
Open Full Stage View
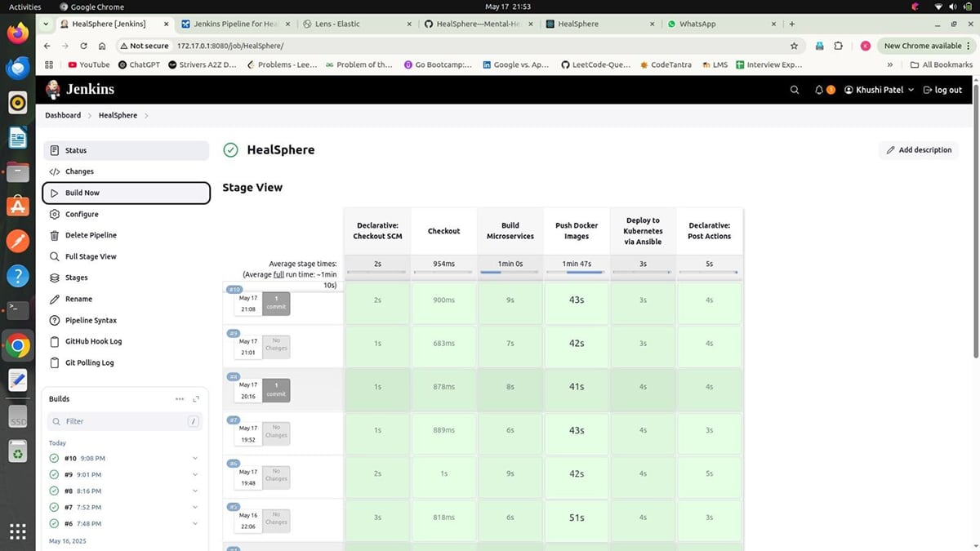point(92,256)
